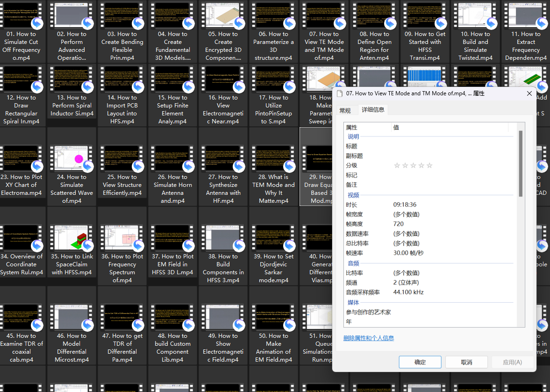This screenshot has width=550, height=392.
Task: Set rating to five stars
Action: 429,165
